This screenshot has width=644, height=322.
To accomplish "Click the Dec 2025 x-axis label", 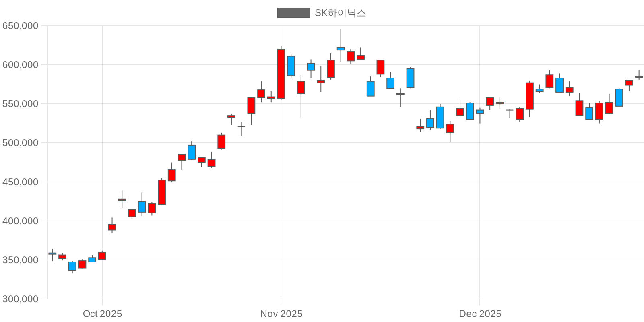I will click(480, 314).
